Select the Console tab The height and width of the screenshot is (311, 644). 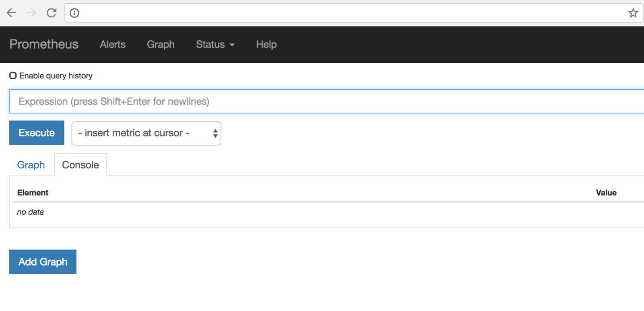tap(80, 165)
